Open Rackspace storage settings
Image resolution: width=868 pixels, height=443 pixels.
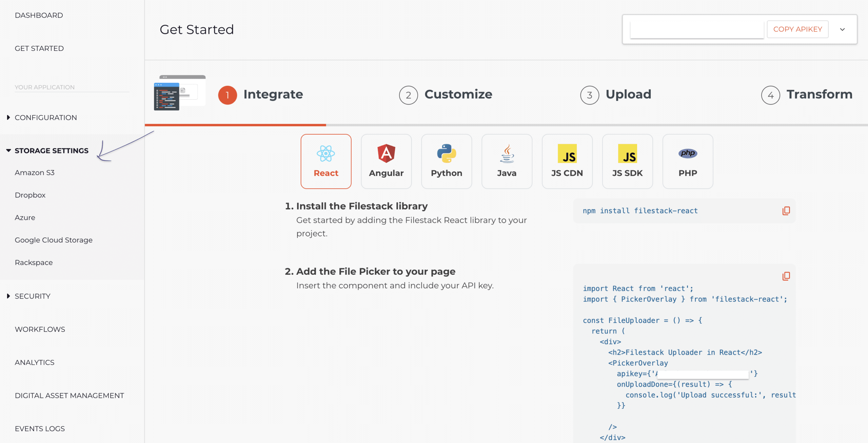34,262
